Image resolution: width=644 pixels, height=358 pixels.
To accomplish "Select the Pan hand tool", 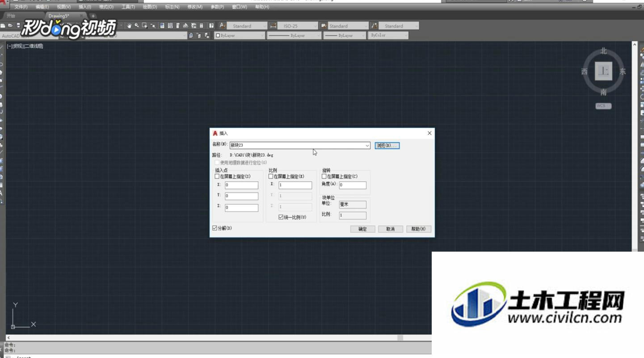I will pos(129,25).
